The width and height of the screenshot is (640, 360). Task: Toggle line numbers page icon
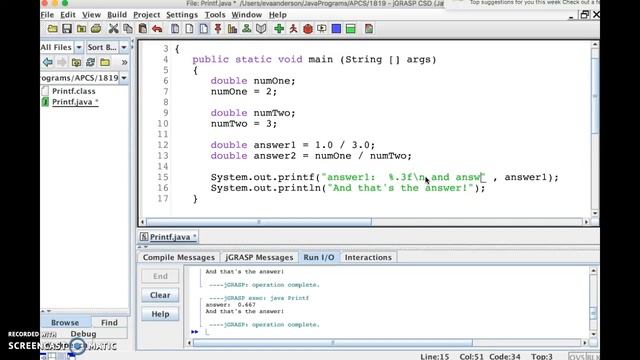pos(204,29)
